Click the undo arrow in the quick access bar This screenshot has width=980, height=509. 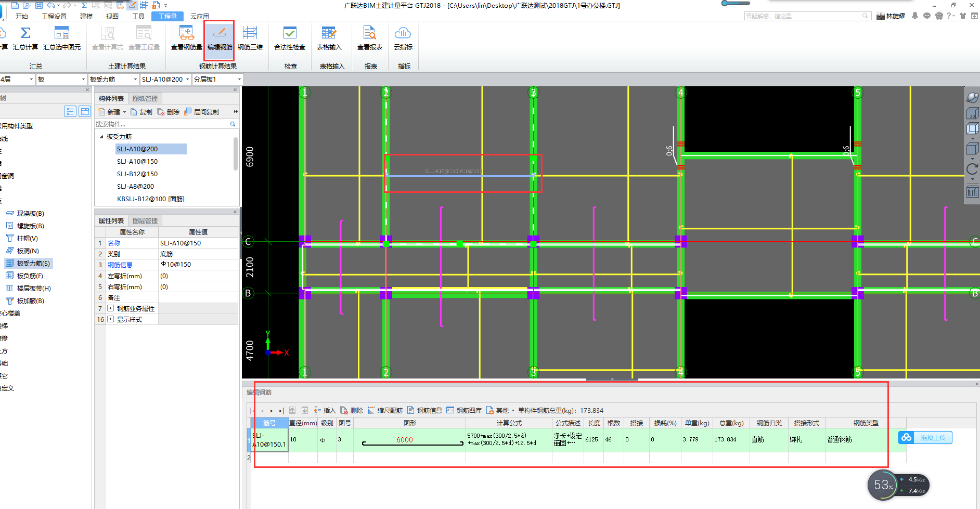(x=50, y=5)
